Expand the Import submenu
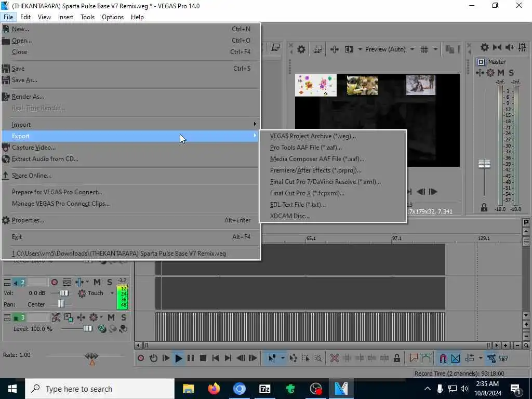The width and height of the screenshot is (532, 399). coord(130,125)
